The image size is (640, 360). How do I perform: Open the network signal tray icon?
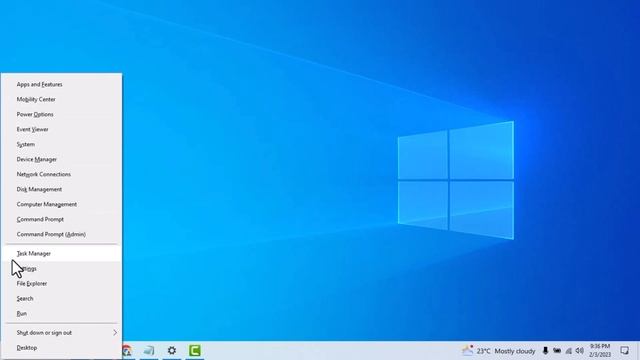tap(568, 351)
